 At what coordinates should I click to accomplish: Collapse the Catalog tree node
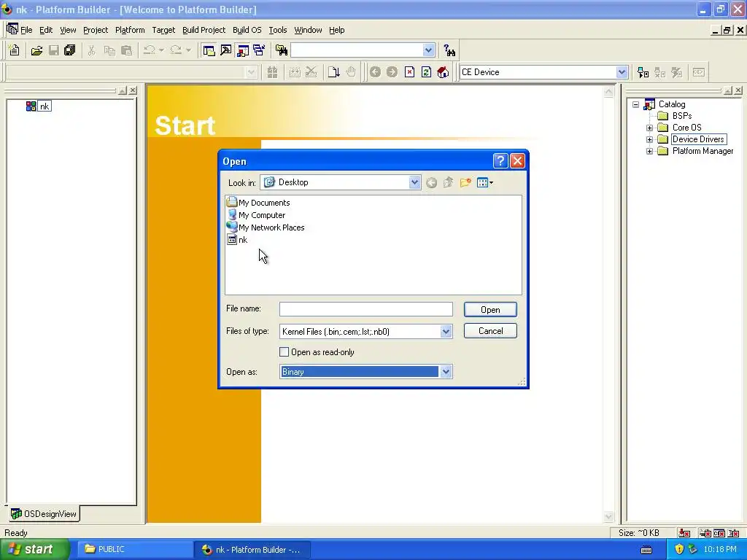pyautogui.click(x=636, y=104)
